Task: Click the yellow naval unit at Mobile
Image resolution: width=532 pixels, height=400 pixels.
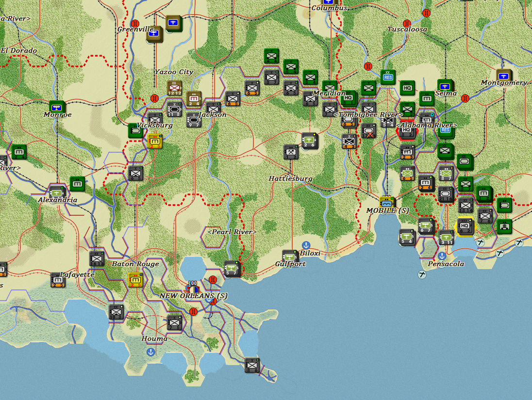Action: 387,203
